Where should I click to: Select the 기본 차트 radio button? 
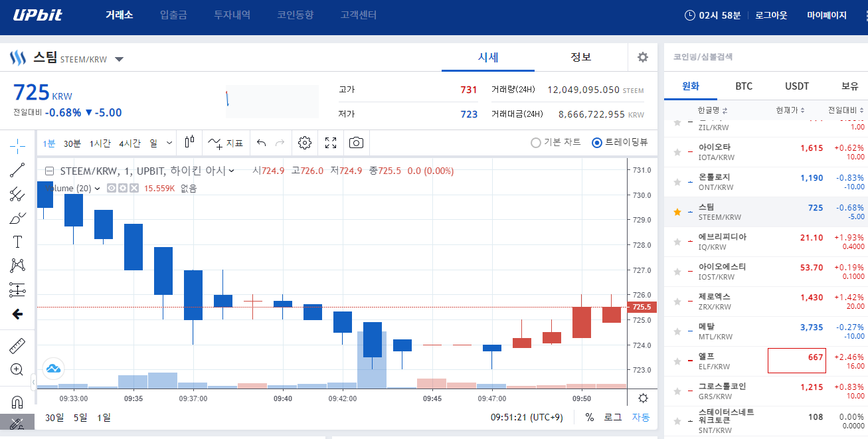pyautogui.click(x=536, y=142)
